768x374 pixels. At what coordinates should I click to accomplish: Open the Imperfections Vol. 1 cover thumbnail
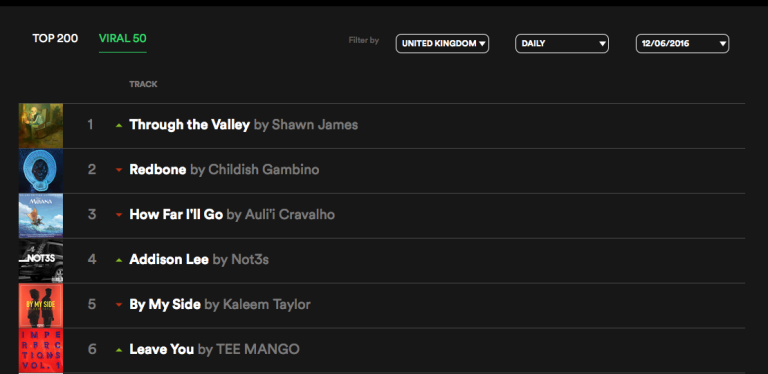41,351
